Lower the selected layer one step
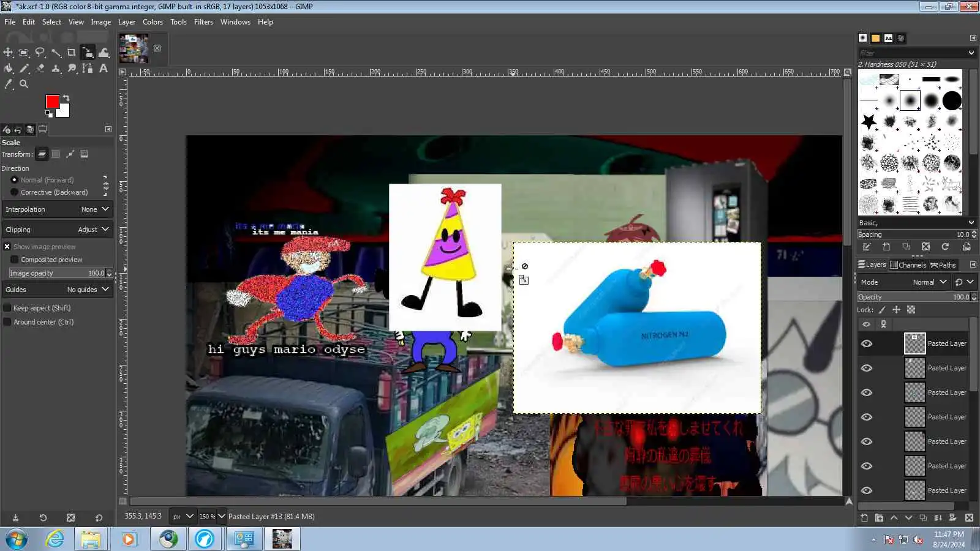Viewport: 980px width, 551px height. click(x=908, y=518)
